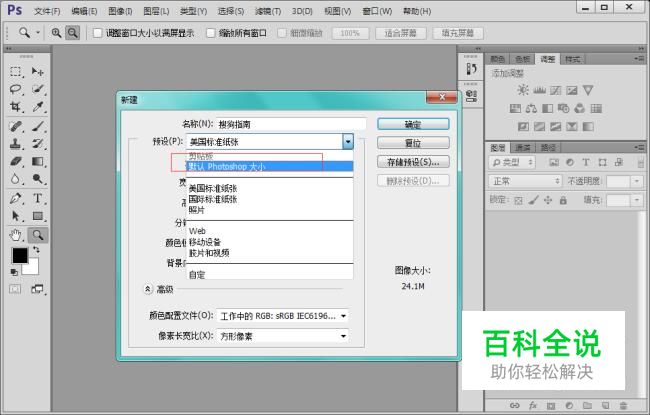The height and width of the screenshot is (415, 650).
Task: Lock all in Layers panel
Action: click(x=563, y=201)
